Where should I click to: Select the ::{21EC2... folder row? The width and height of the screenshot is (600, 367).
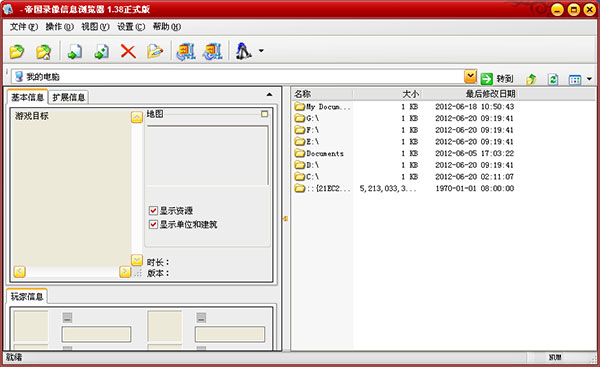(322, 188)
